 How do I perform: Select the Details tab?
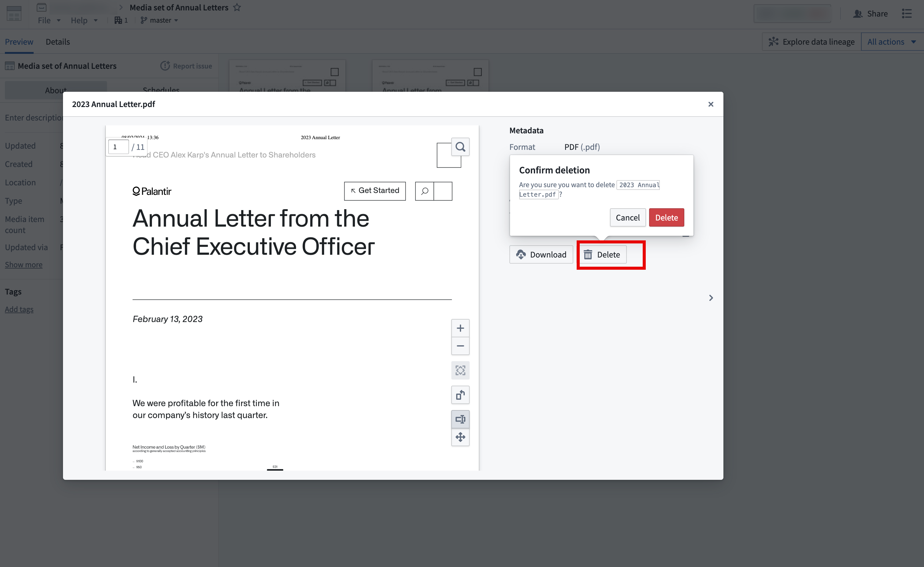(57, 42)
